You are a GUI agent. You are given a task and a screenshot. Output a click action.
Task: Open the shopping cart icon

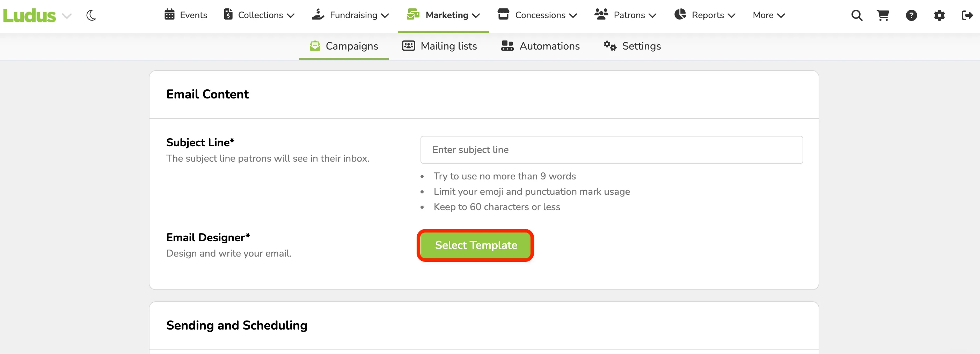[x=883, y=15]
